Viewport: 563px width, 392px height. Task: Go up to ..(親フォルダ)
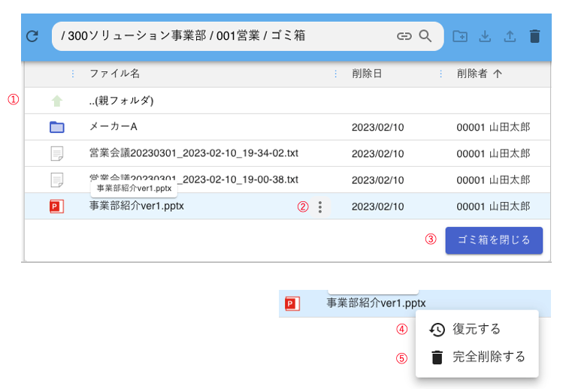121,101
